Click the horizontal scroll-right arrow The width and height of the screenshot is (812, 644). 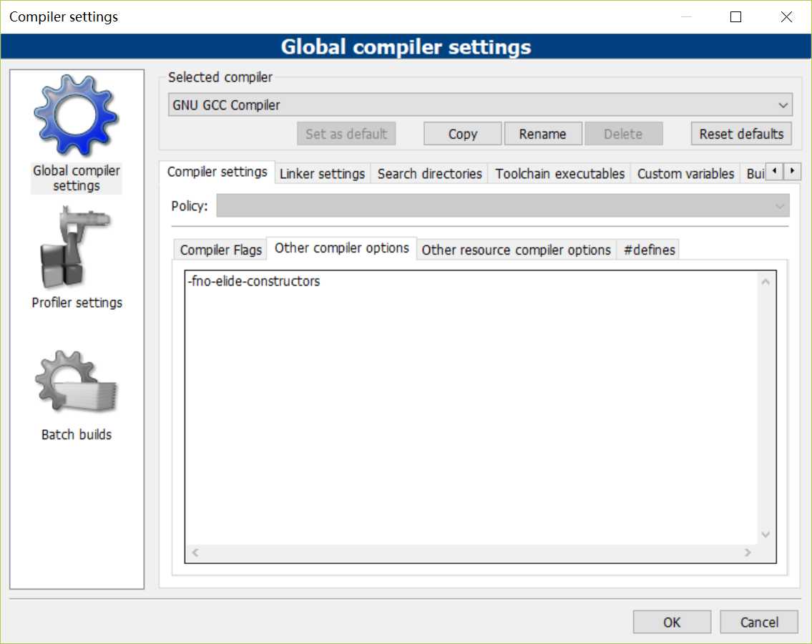pos(748,552)
